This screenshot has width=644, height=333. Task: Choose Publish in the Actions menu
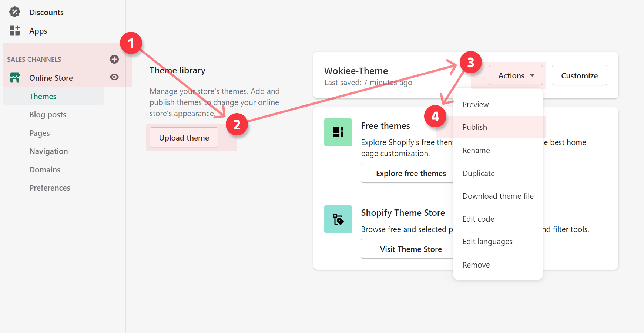coord(474,127)
